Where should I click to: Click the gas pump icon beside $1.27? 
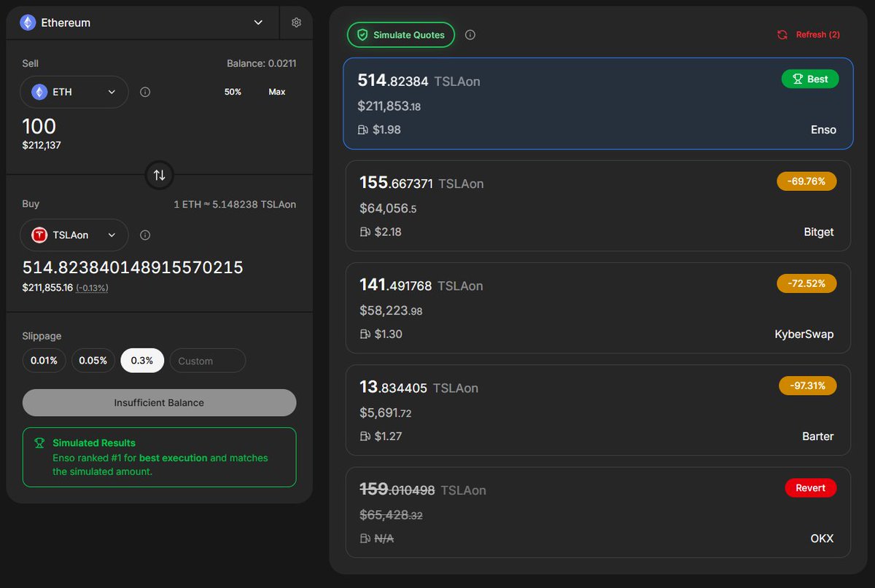click(x=365, y=436)
